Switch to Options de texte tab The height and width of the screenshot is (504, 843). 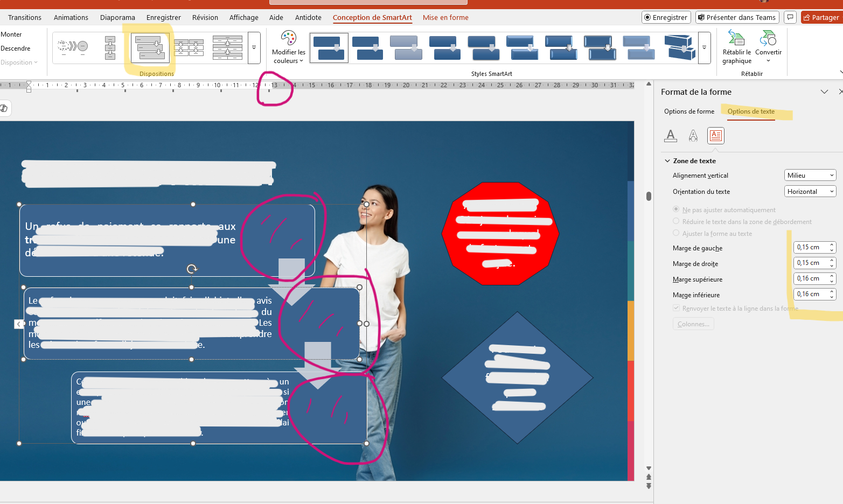click(751, 111)
